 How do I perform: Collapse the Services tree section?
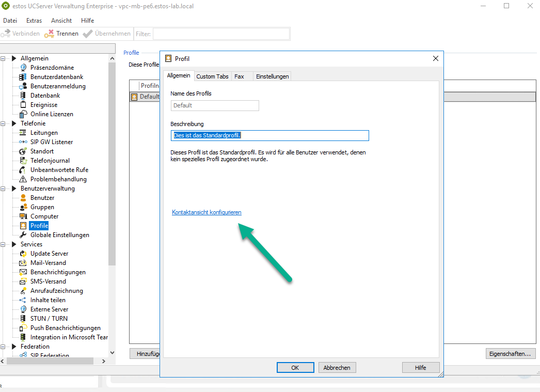(x=4, y=244)
